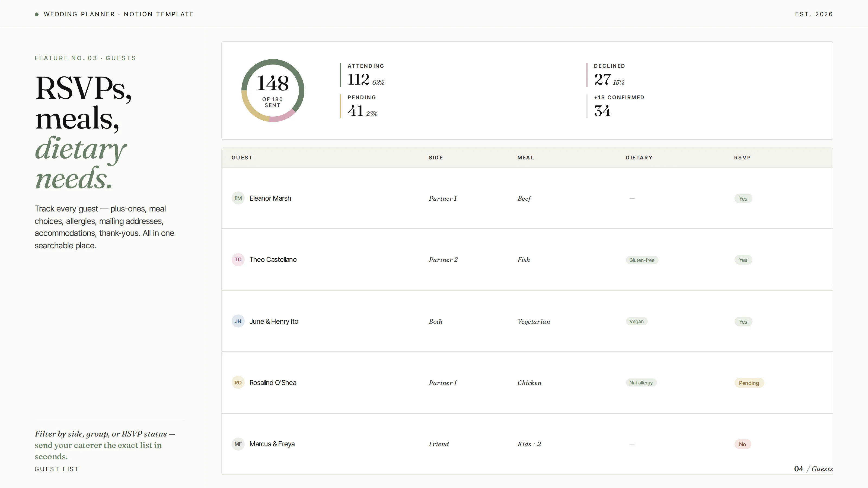Click Eleanor Marsh's Yes RSVP tag
868x488 pixels.
pos(743,199)
